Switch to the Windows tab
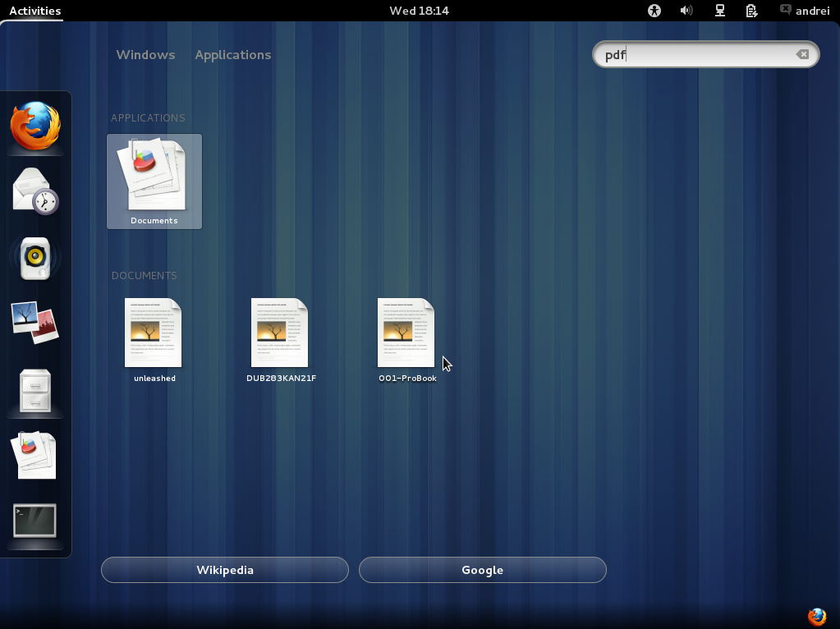Image resolution: width=840 pixels, height=629 pixels. click(145, 54)
